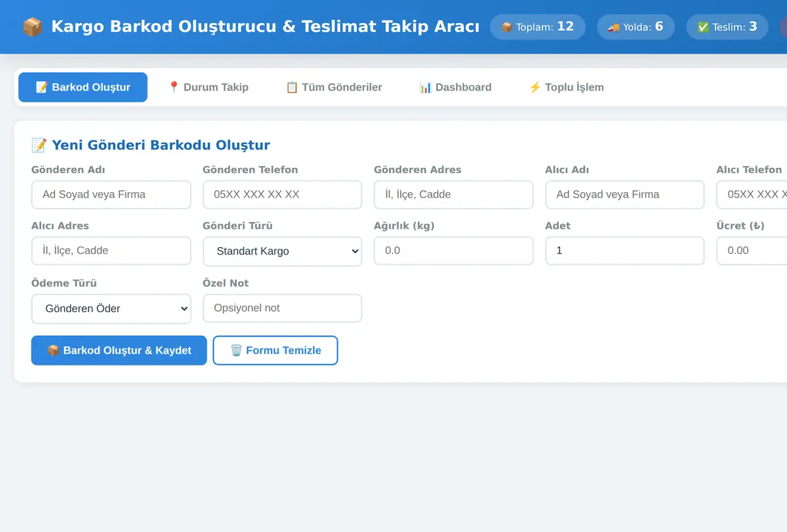Click the Gönderen Adres input field
The image size is (787, 532).
click(x=454, y=195)
